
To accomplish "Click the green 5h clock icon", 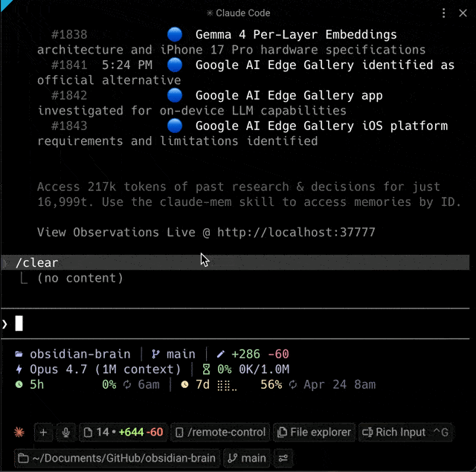I will click(19, 384).
